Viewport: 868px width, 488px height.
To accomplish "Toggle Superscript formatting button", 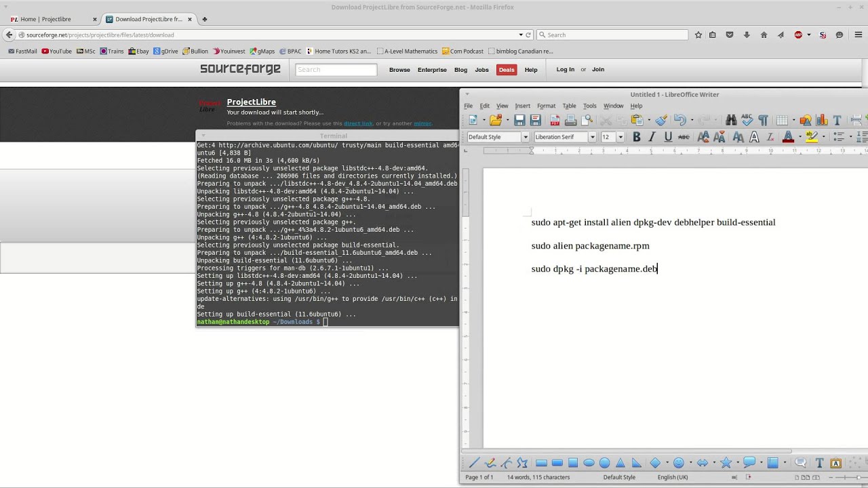I will (703, 137).
